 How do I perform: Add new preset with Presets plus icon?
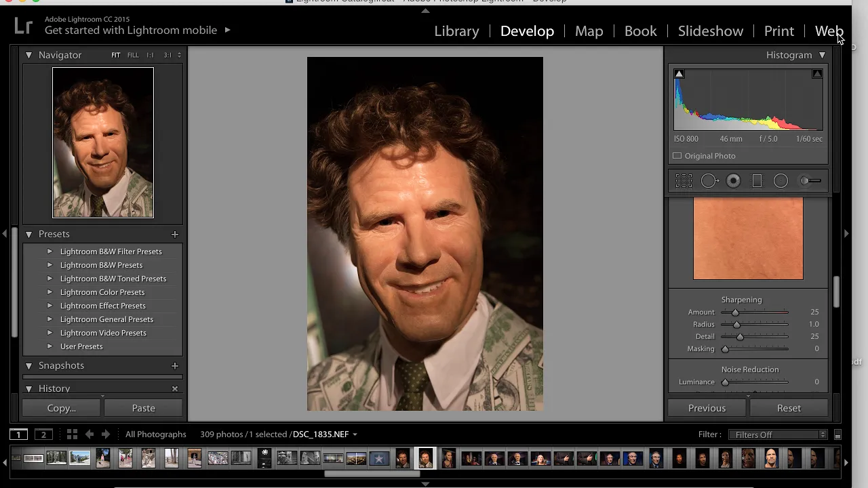tap(175, 235)
